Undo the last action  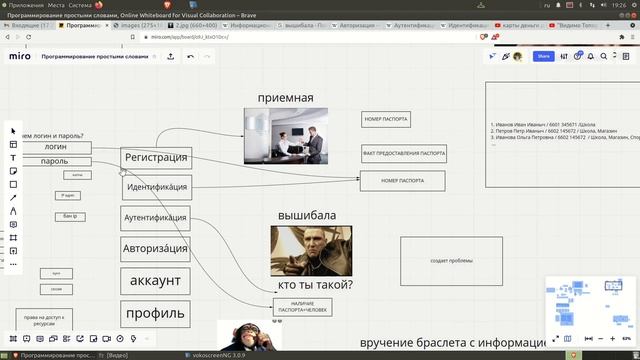(190, 56)
